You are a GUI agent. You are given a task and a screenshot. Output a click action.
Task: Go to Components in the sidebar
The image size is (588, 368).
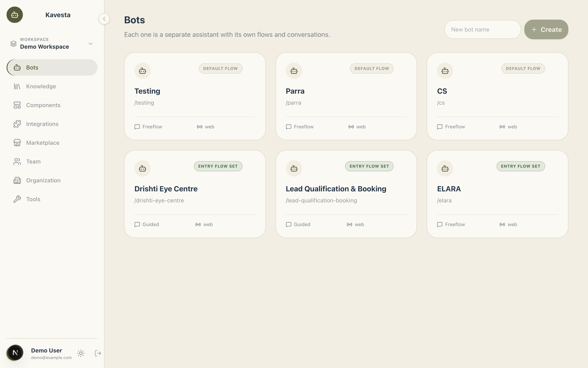click(x=52, y=105)
